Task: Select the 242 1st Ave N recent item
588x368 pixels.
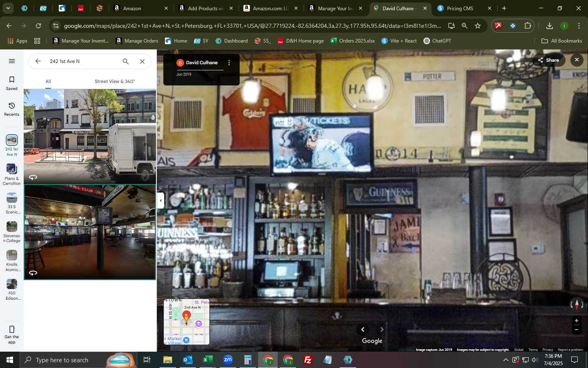Action: click(x=11, y=146)
